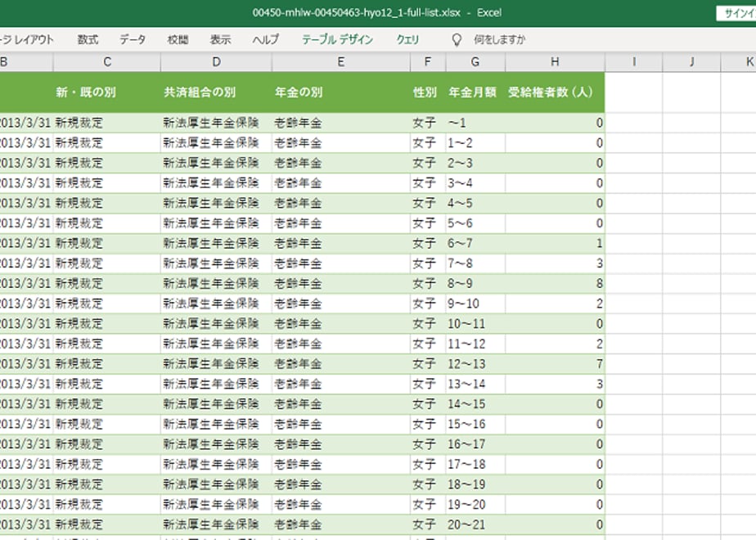756x540 pixels.
Task: Select the cell containing 19～20
Action: tap(475, 505)
